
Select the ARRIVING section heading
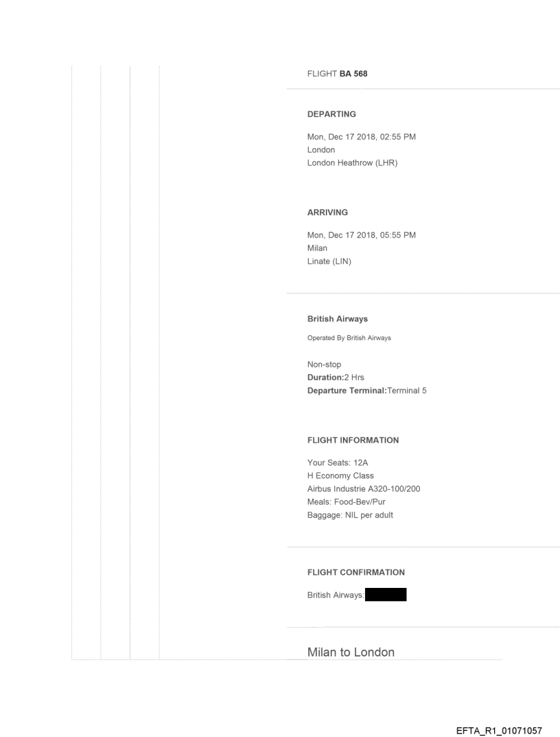329,212
